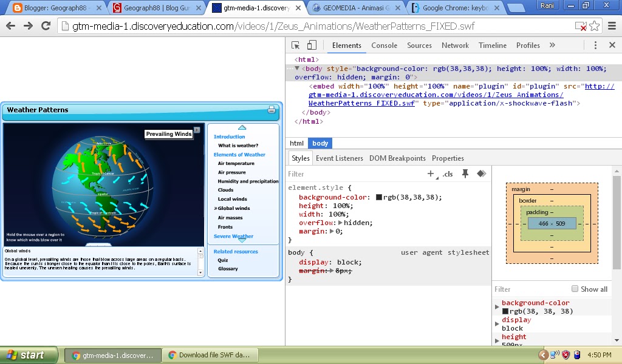Switch to the Timeline tab
The height and width of the screenshot is (364, 622).
coord(492,45)
